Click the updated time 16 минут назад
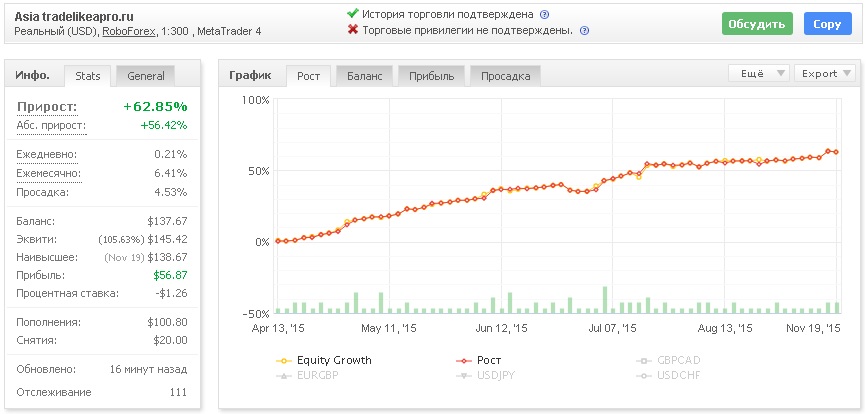 pos(148,369)
